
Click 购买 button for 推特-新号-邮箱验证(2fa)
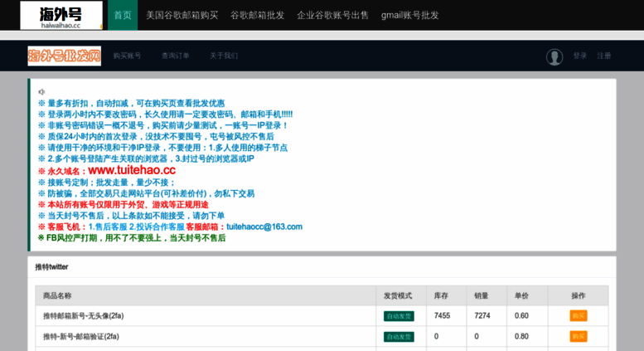pos(579,336)
